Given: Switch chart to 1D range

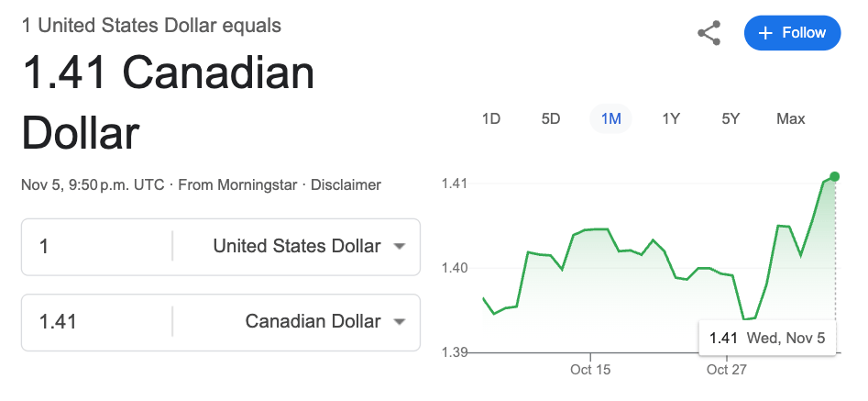Looking at the screenshot, I should click(491, 118).
